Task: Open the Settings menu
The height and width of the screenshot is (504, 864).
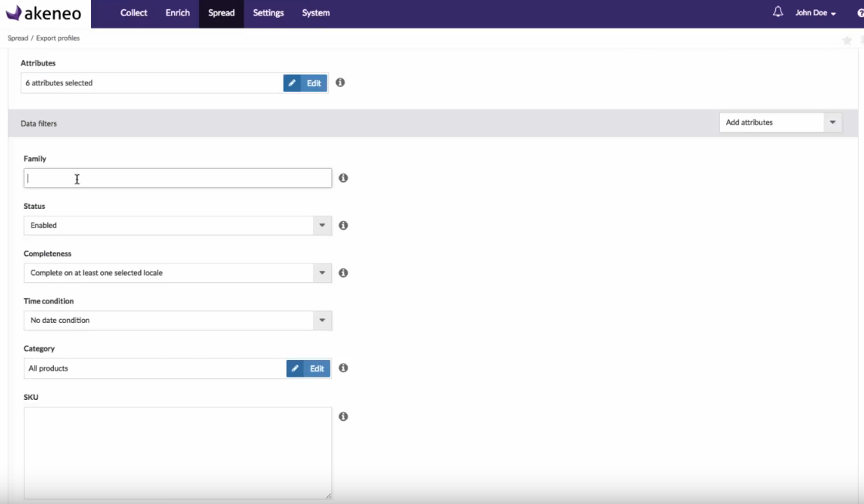Action: point(268,12)
